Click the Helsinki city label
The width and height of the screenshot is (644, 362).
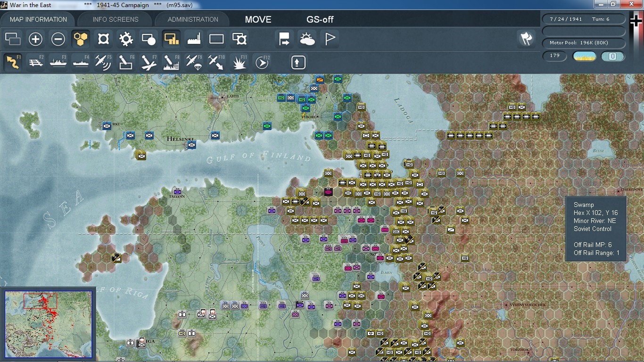click(181, 140)
